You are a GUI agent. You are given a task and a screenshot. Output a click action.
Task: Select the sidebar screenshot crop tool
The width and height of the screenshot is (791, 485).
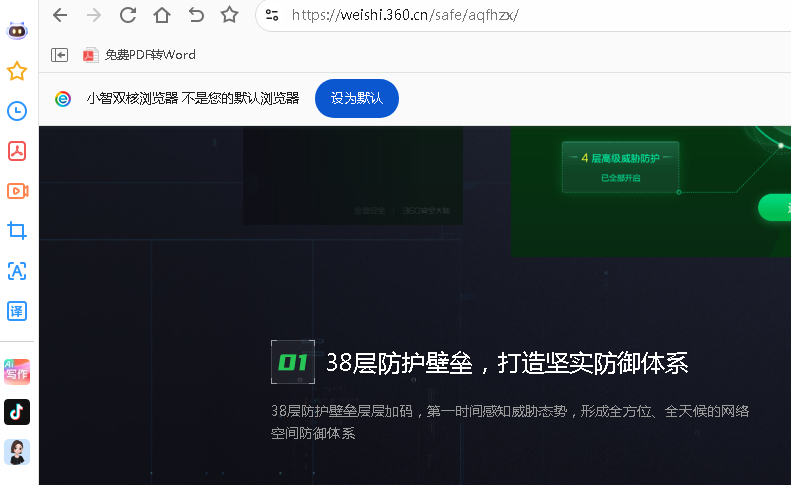pyautogui.click(x=17, y=231)
